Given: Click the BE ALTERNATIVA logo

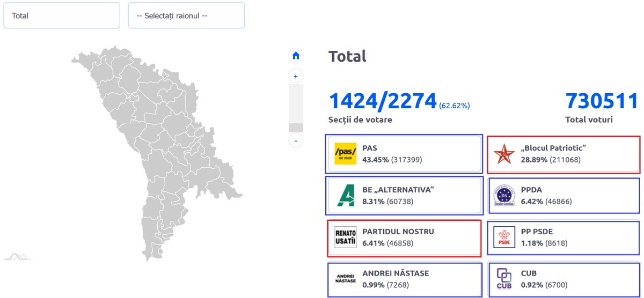Looking at the screenshot, I should (345, 196).
